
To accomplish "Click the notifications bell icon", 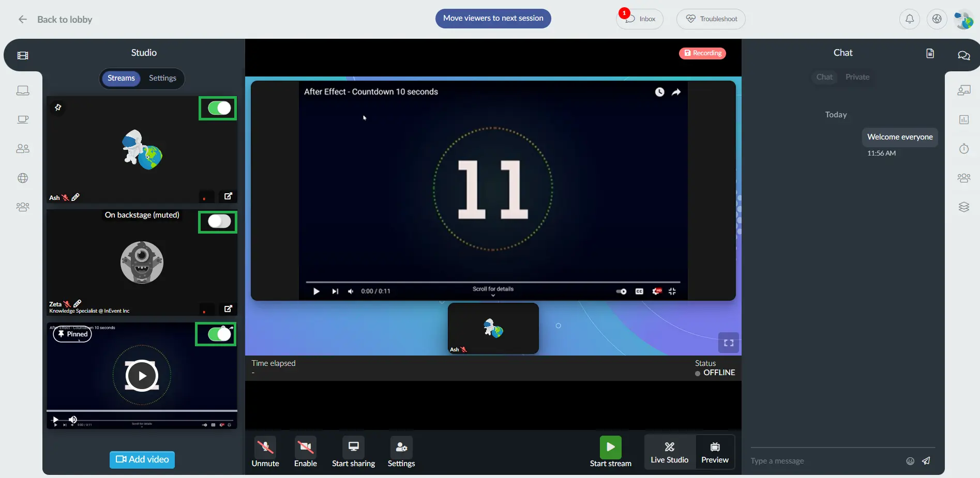I will [910, 19].
